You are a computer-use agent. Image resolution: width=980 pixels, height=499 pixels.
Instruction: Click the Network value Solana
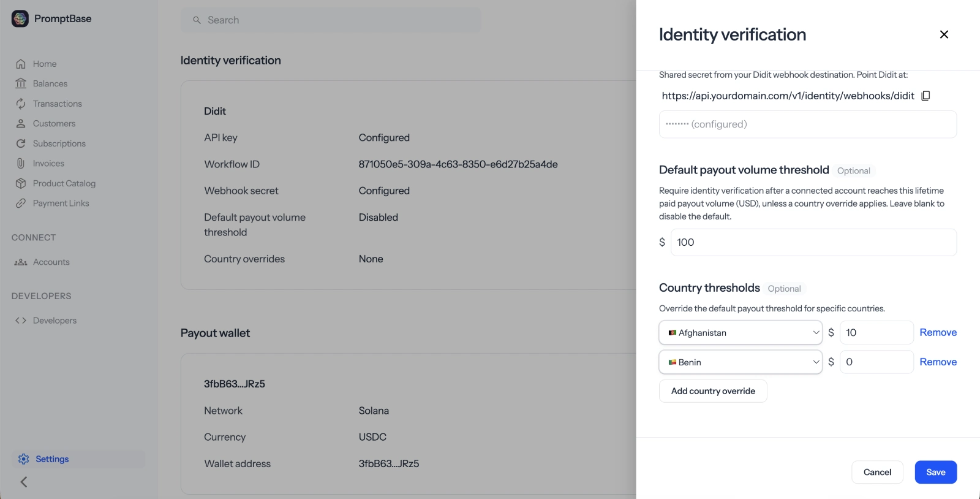374,411
